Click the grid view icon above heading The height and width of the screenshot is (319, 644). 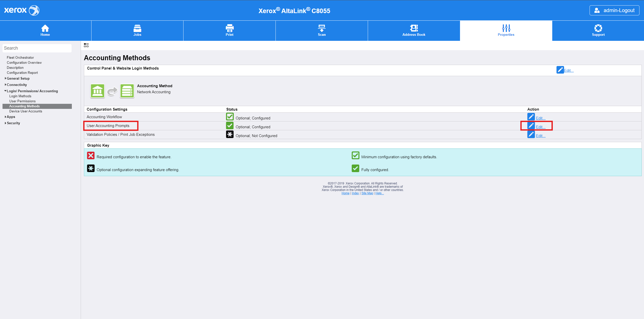(x=86, y=45)
